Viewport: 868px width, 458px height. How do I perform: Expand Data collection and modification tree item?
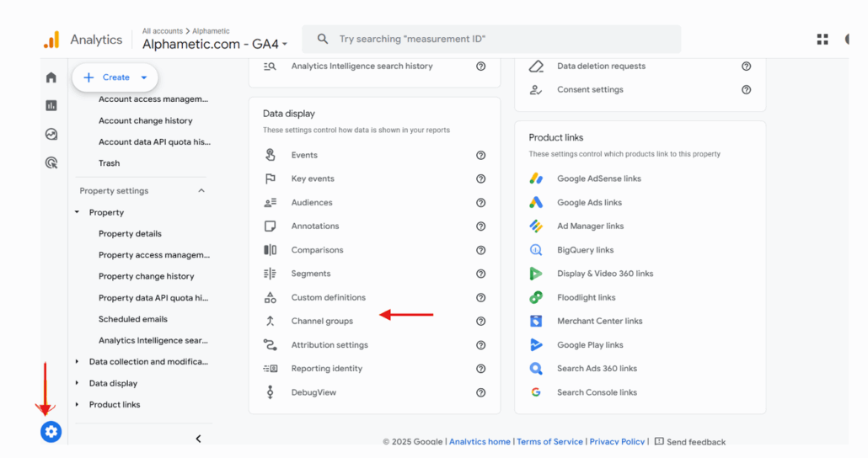[x=78, y=362]
